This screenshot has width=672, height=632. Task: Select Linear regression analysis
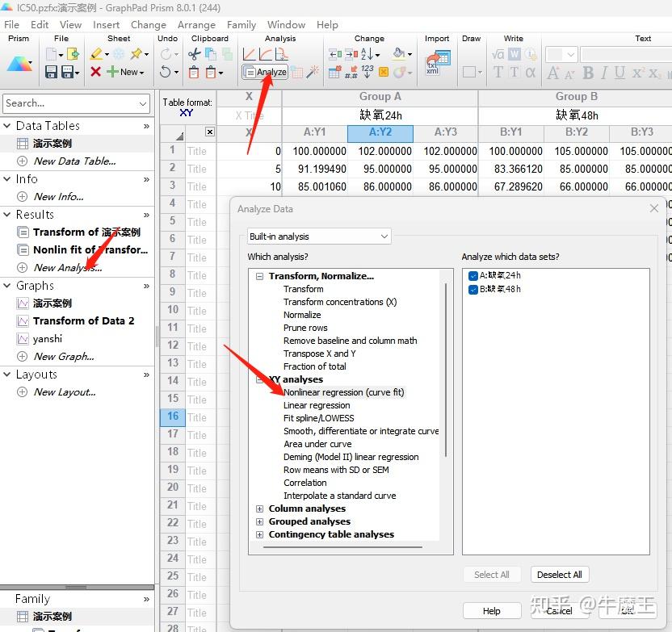tap(317, 405)
